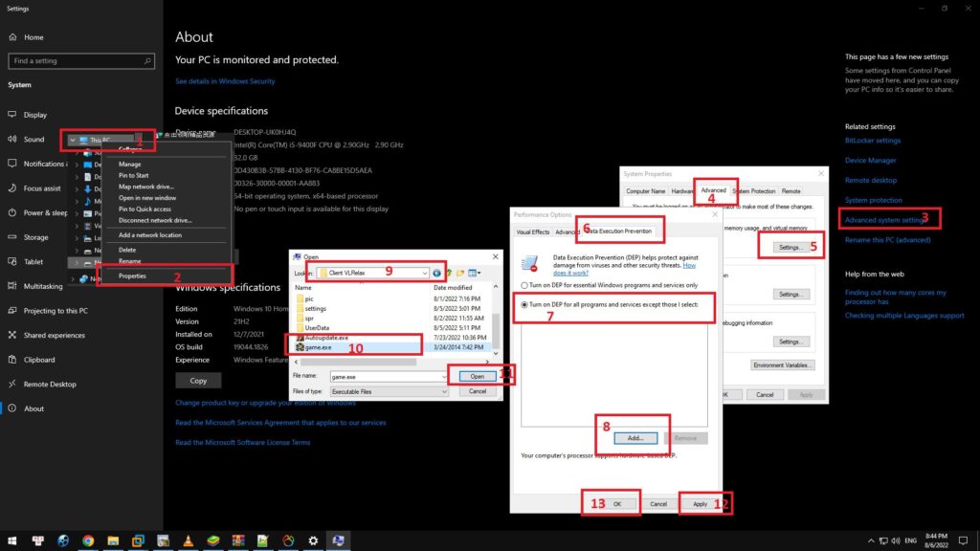Click the back arrow in Open dialog
The width and height of the screenshot is (980, 551).
pyautogui.click(x=436, y=273)
